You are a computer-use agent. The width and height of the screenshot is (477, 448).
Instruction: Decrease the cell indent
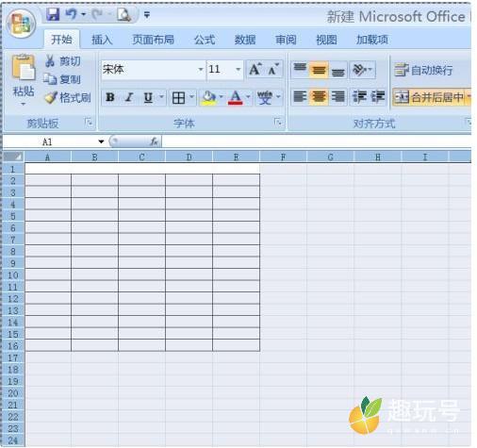[359, 96]
